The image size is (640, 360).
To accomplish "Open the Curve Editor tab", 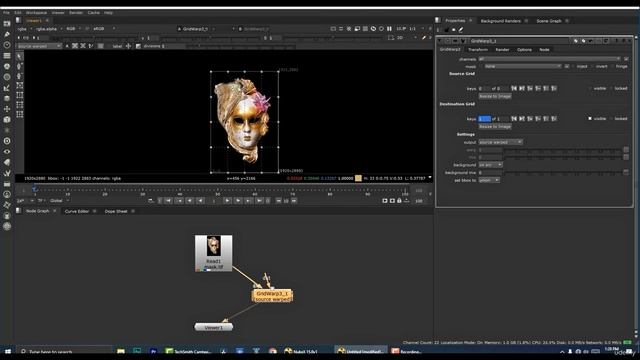I will coord(77,211).
